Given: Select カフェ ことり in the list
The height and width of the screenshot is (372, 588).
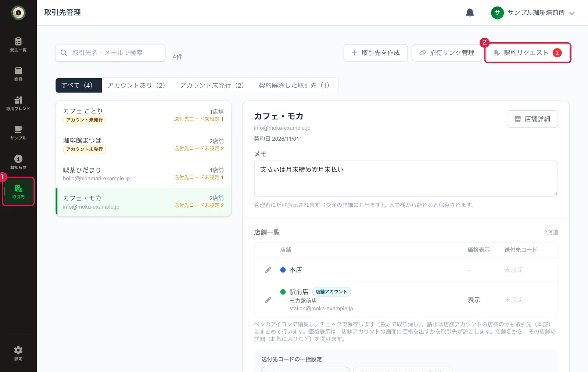Looking at the screenshot, I should click(143, 116).
